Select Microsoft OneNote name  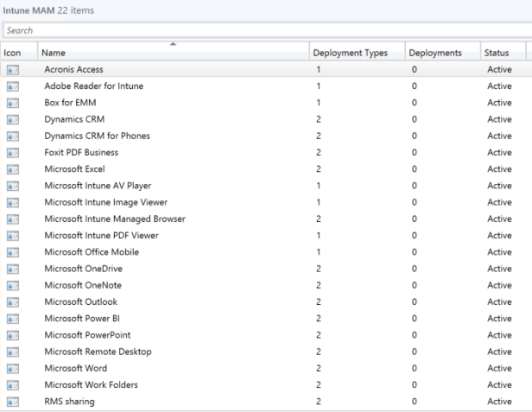pyautogui.click(x=83, y=285)
